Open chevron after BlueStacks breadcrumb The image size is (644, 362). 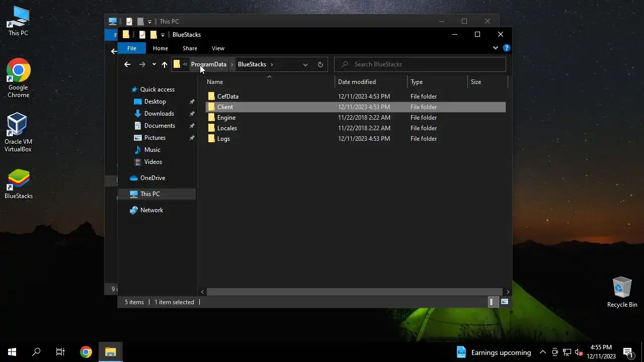click(x=272, y=64)
